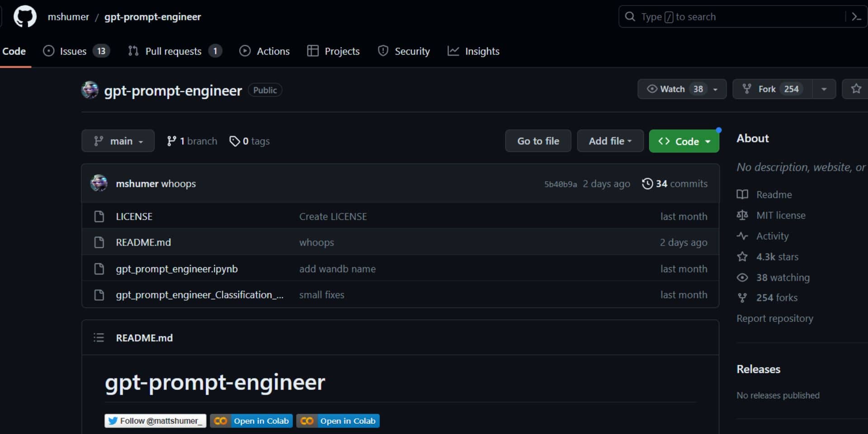Click mshumer's avatar in the latest commit row

point(99,183)
